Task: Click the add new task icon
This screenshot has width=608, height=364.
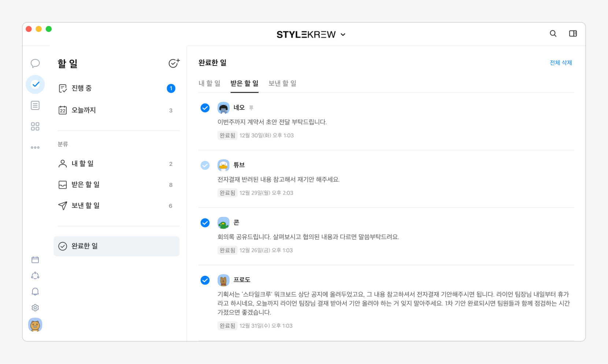Action: (174, 63)
